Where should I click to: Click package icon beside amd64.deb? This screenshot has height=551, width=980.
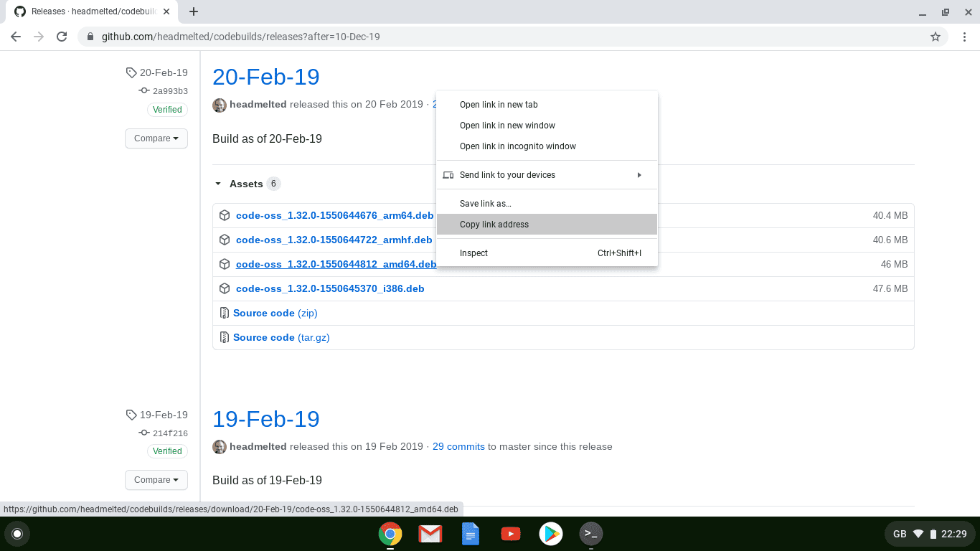[225, 264]
